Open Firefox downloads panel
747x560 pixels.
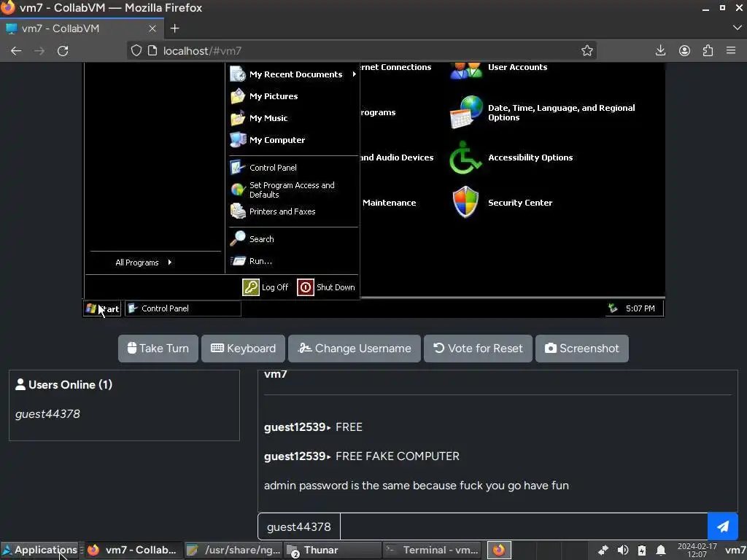pyautogui.click(x=660, y=50)
